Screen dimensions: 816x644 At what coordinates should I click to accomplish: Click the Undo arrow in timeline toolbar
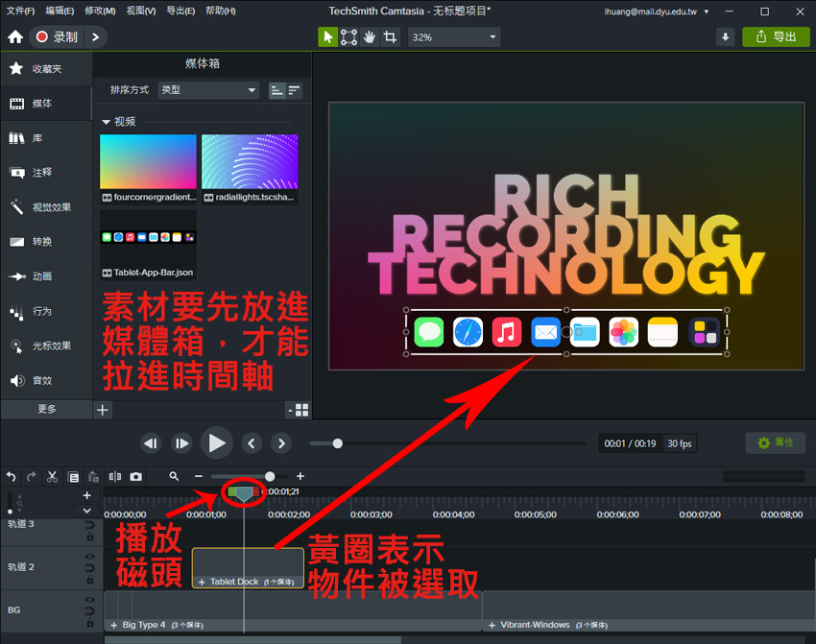point(12,476)
